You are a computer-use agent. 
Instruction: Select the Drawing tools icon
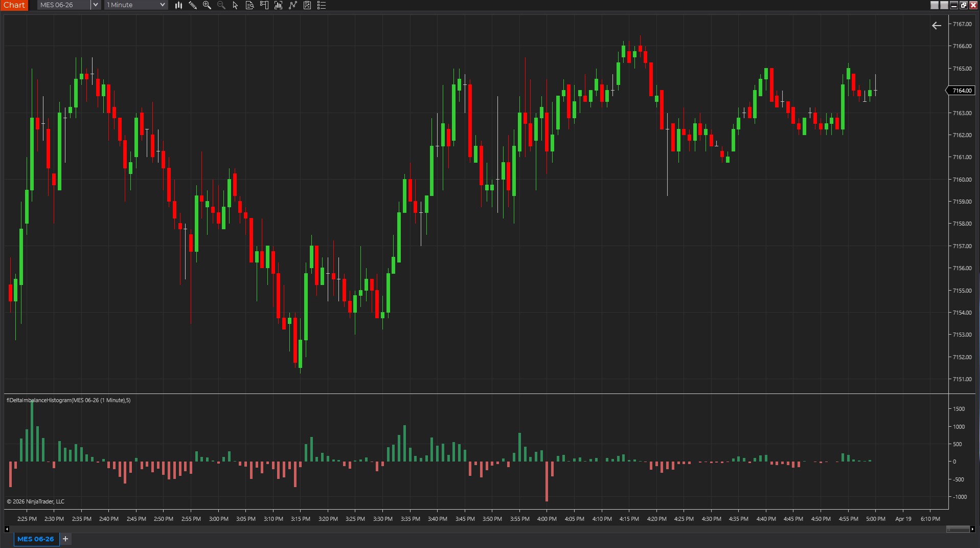(x=193, y=5)
